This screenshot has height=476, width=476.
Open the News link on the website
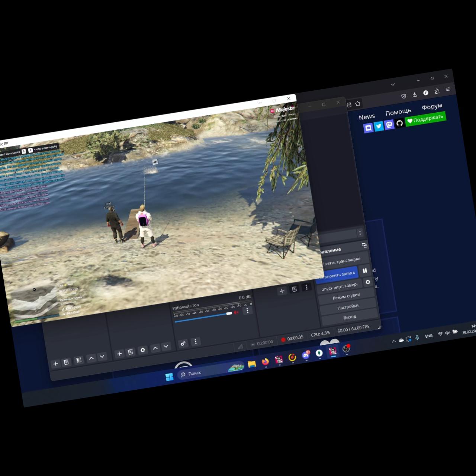pos(367,117)
